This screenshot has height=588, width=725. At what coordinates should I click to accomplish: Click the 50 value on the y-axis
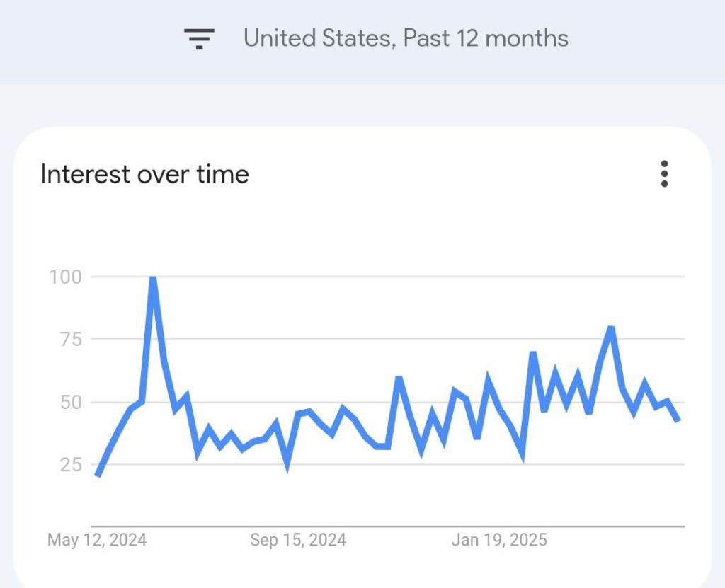coord(69,402)
